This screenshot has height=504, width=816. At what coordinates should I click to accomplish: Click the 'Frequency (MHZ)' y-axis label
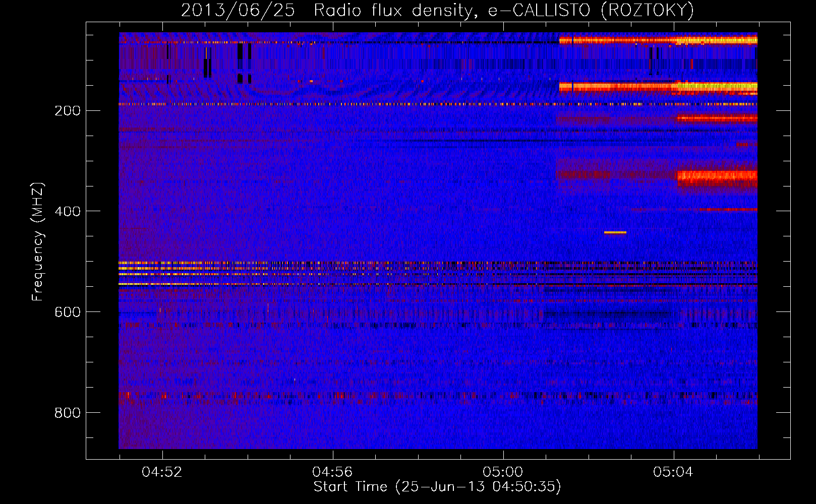click(38, 242)
